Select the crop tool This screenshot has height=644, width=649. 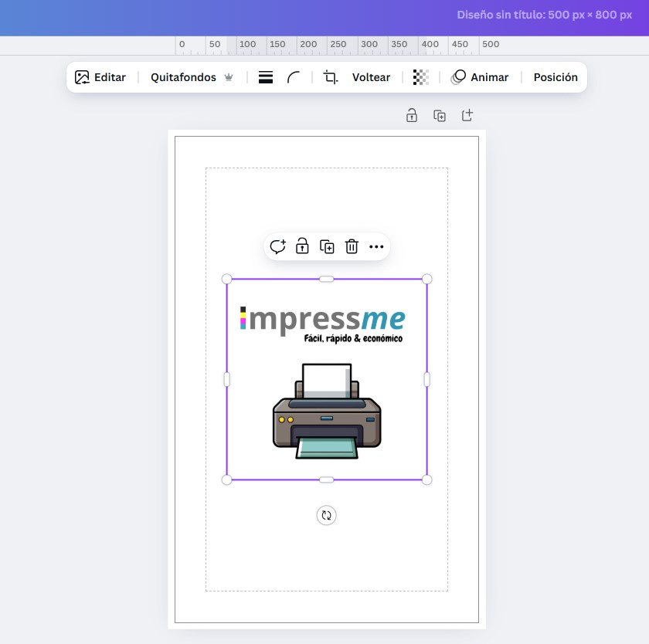click(x=331, y=77)
